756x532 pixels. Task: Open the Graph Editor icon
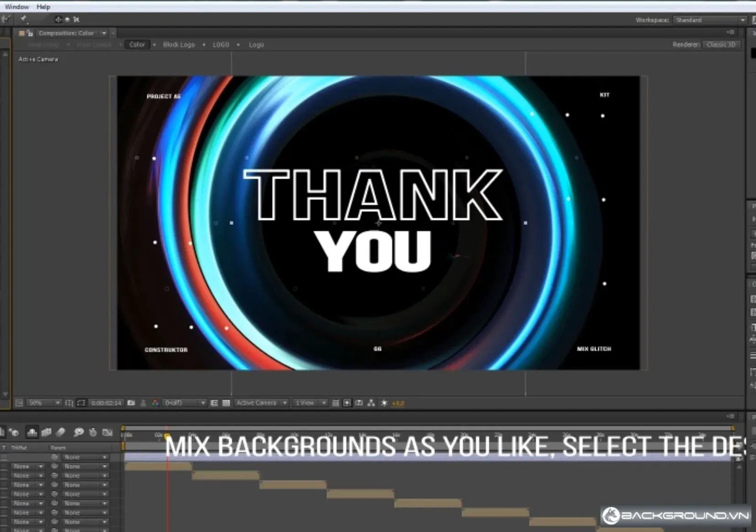[107, 432]
